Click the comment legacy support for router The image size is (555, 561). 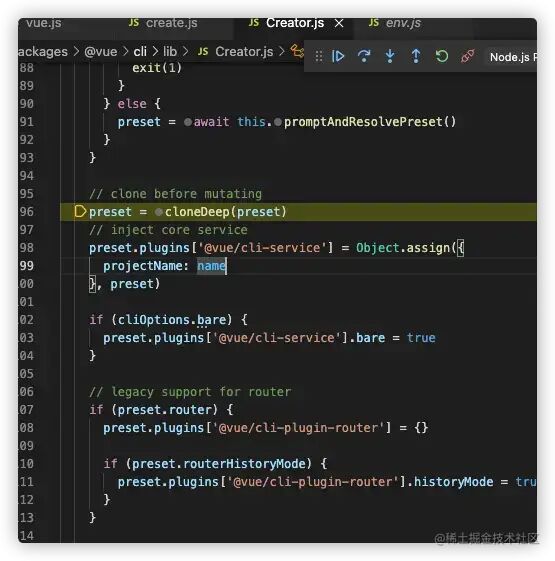[x=190, y=392]
